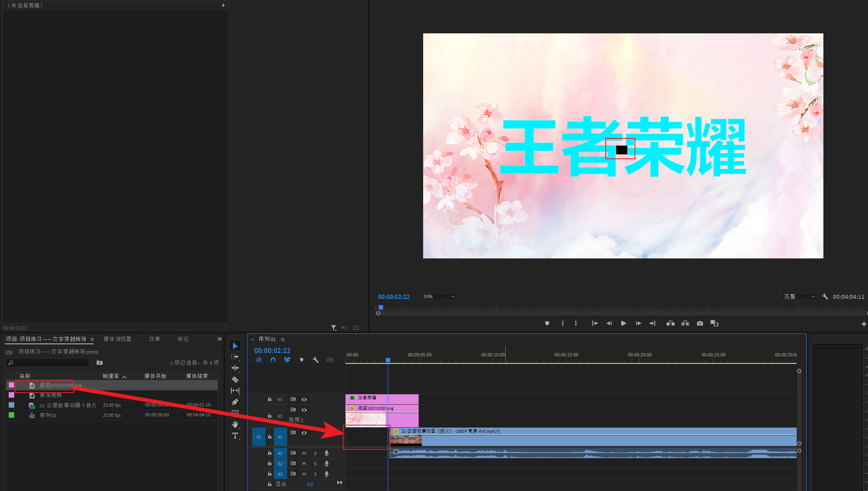This screenshot has height=491, width=868.
Task: Click the Export Frame camera icon
Action: (700, 323)
